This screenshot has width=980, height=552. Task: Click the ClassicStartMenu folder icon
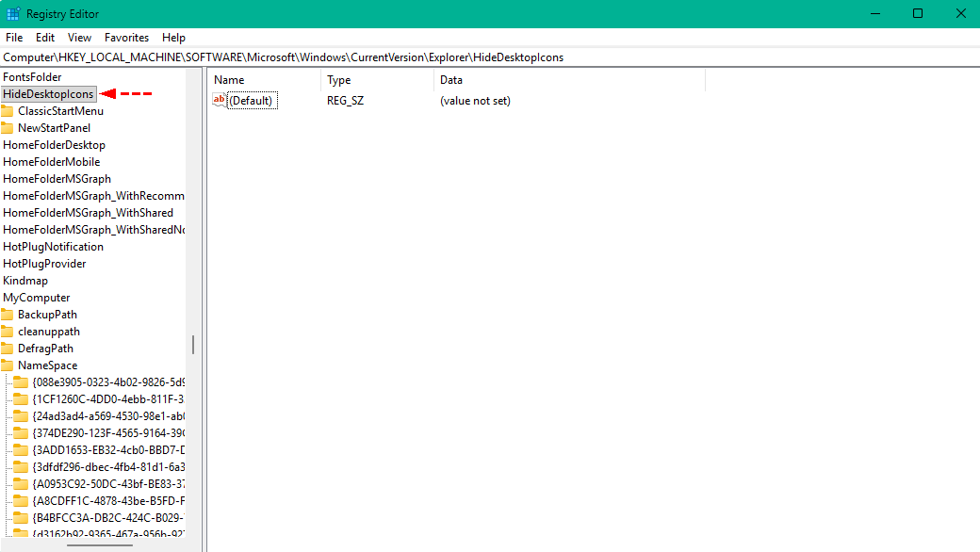(8, 111)
